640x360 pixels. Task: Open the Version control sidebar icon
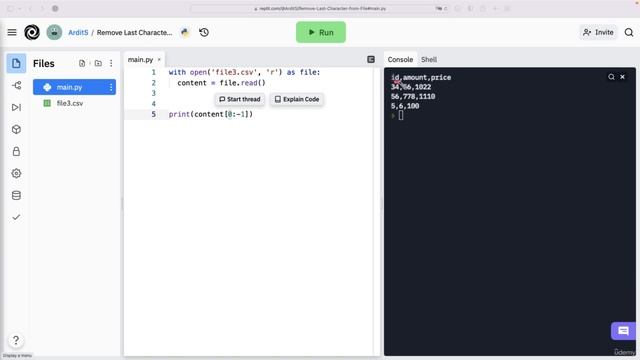click(16, 85)
